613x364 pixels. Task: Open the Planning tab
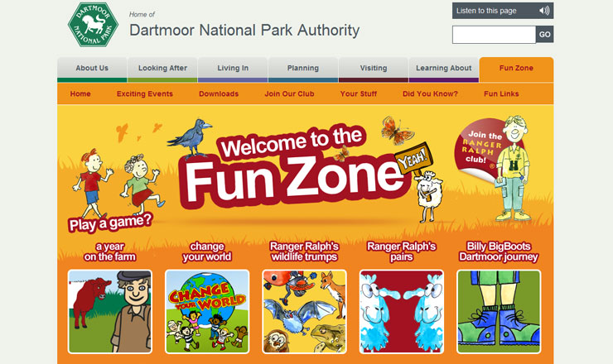pos(303,69)
